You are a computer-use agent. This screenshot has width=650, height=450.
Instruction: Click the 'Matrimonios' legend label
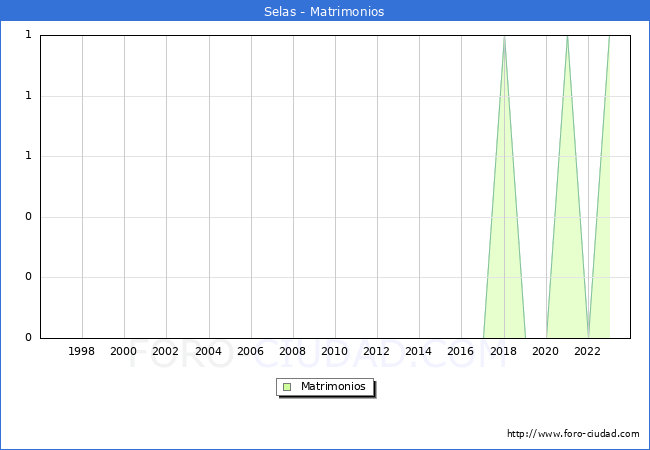click(333, 386)
